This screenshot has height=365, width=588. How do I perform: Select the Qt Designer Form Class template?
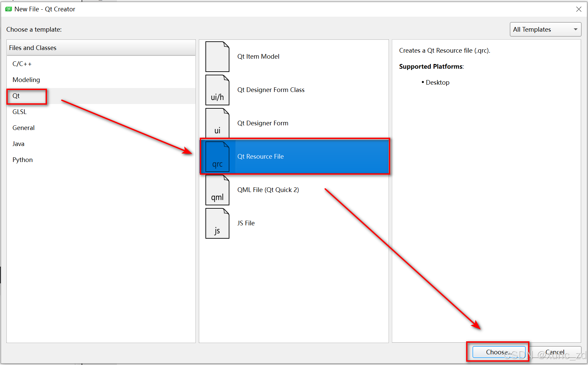pos(294,90)
